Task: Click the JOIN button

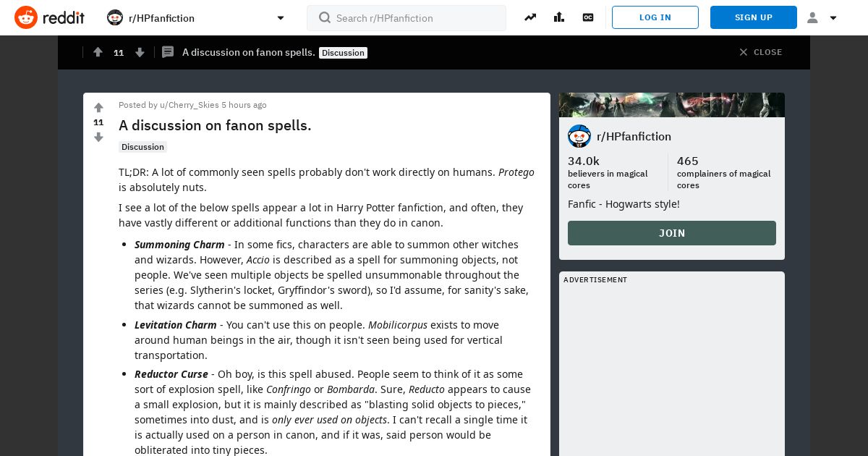Action: 672,233
